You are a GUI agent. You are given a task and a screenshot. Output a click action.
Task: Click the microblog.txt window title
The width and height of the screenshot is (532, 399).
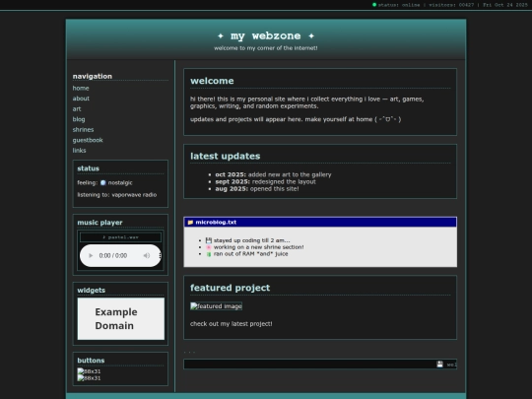216,223
